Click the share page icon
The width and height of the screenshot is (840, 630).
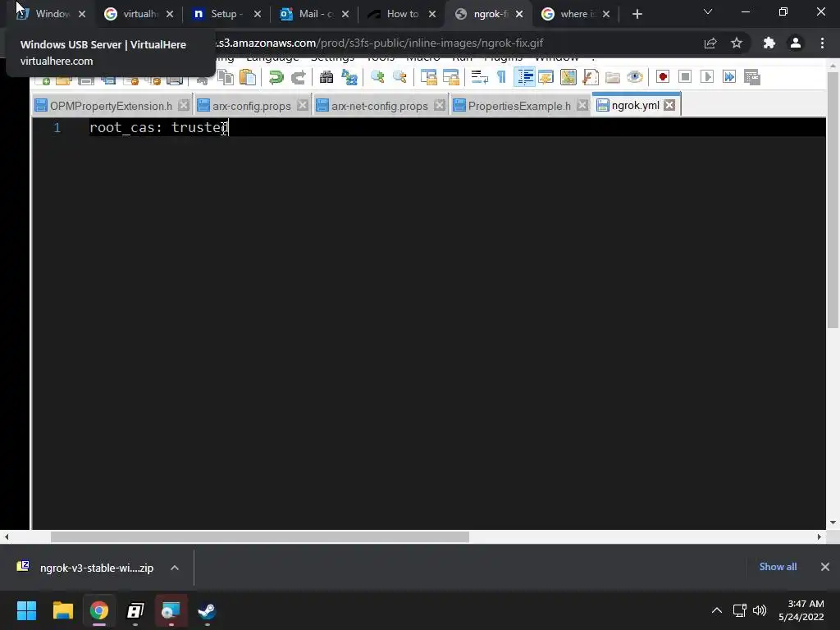pyautogui.click(x=710, y=43)
